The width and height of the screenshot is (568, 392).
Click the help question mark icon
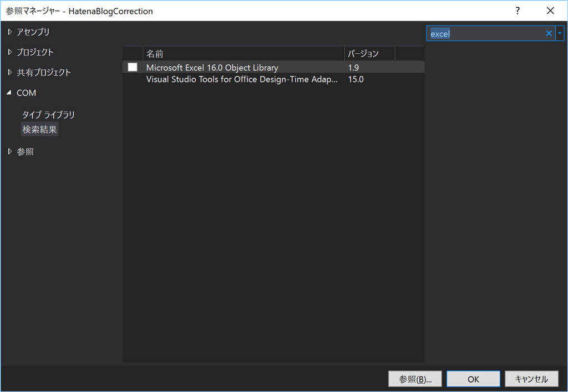click(x=517, y=11)
